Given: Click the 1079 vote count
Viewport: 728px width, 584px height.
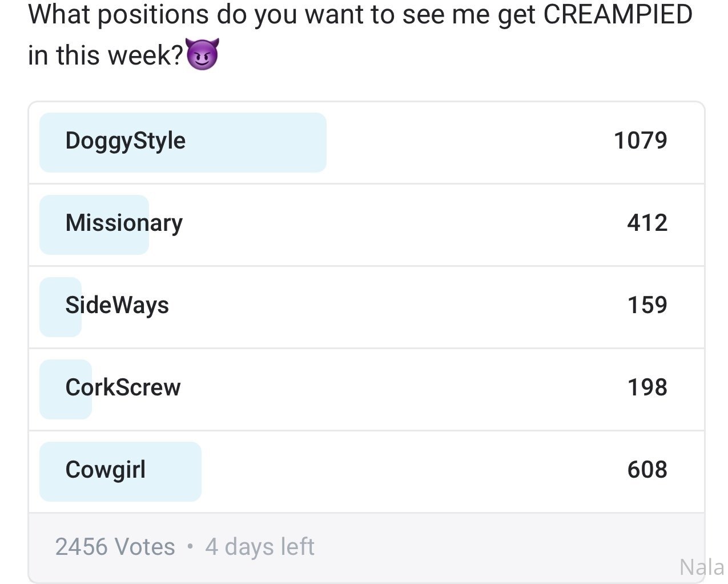Looking at the screenshot, I should 640,141.
